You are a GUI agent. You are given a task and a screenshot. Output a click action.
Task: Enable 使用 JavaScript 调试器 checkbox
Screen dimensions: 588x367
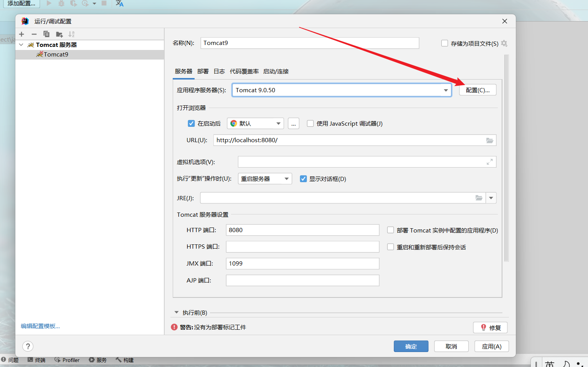pyautogui.click(x=310, y=123)
